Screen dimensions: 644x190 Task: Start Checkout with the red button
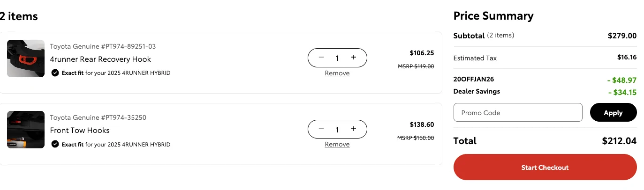pos(545,168)
